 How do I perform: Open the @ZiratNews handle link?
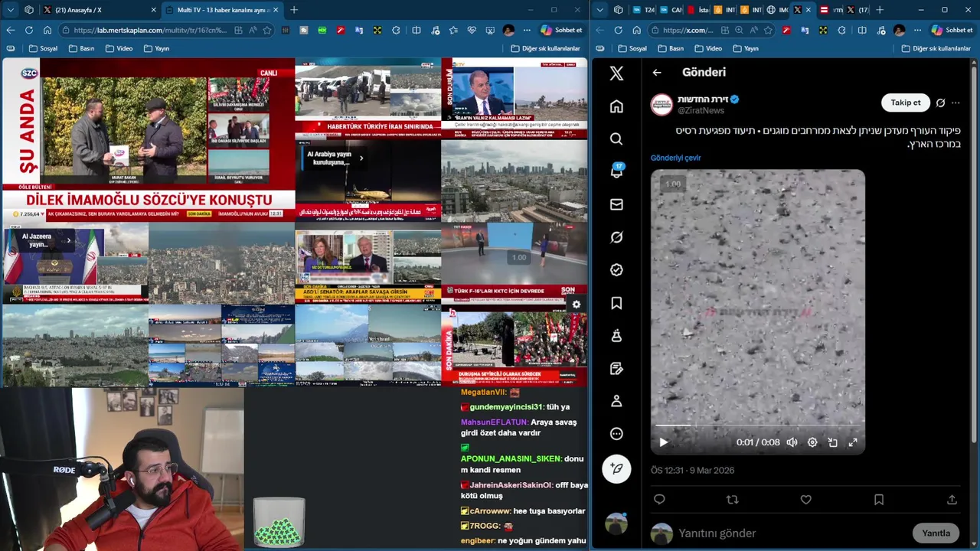[701, 111]
